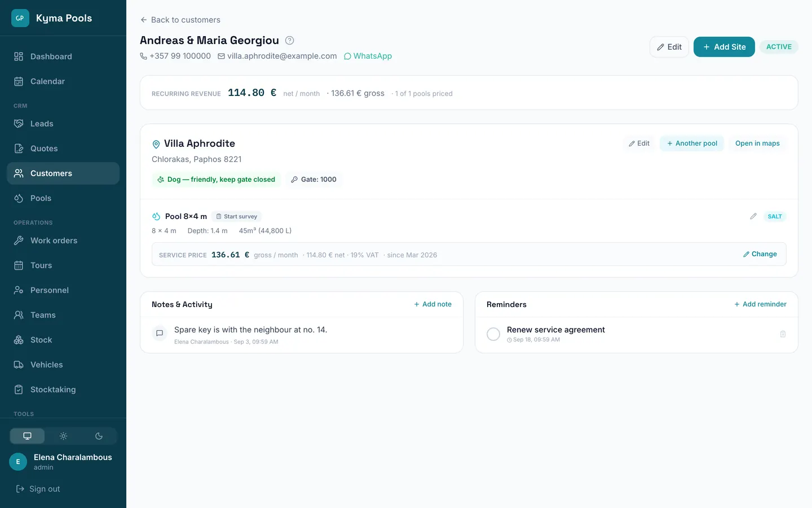Click Sign out

(38, 489)
